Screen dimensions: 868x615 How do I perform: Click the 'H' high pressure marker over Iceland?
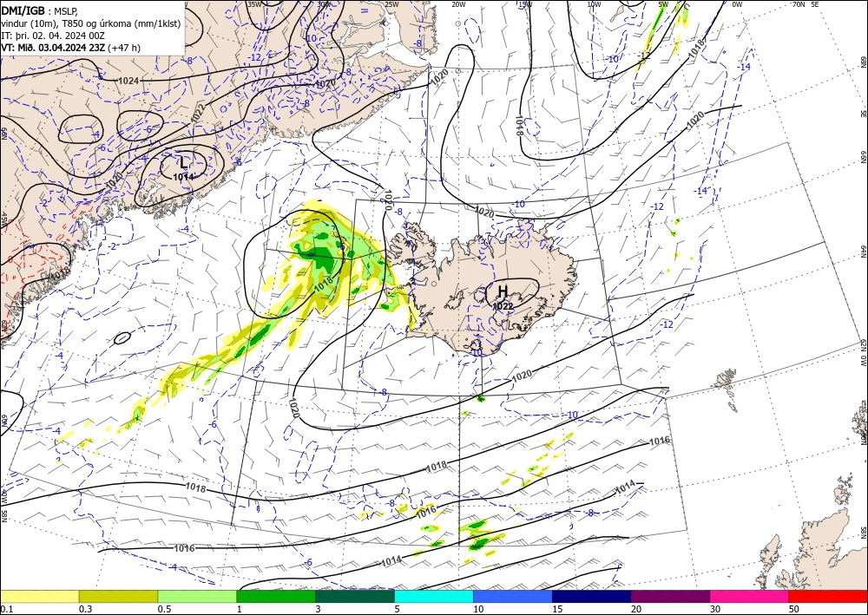pos(503,291)
